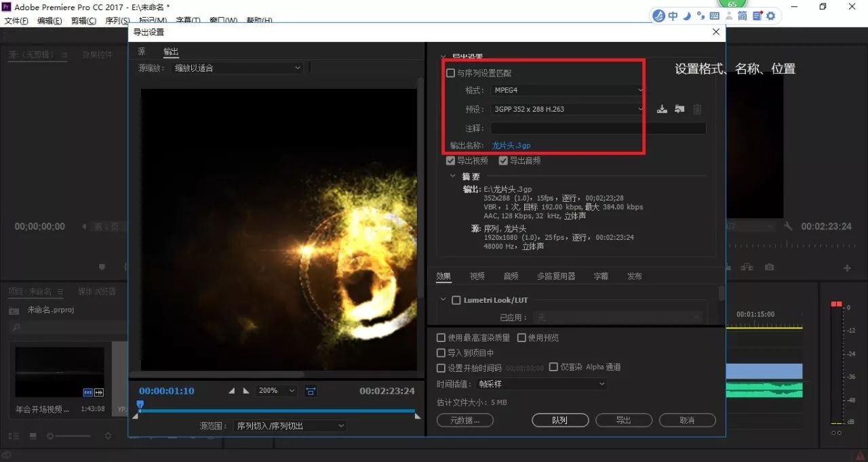Open the 预设 3GPP preset dropdown
This screenshot has width=868, height=462.
point(568,109)
